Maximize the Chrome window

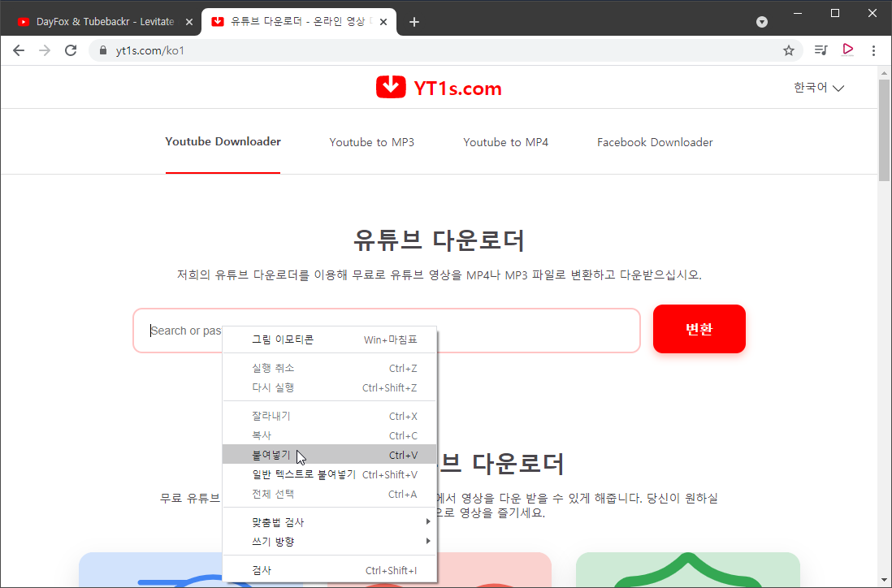[x=835, y=13]
